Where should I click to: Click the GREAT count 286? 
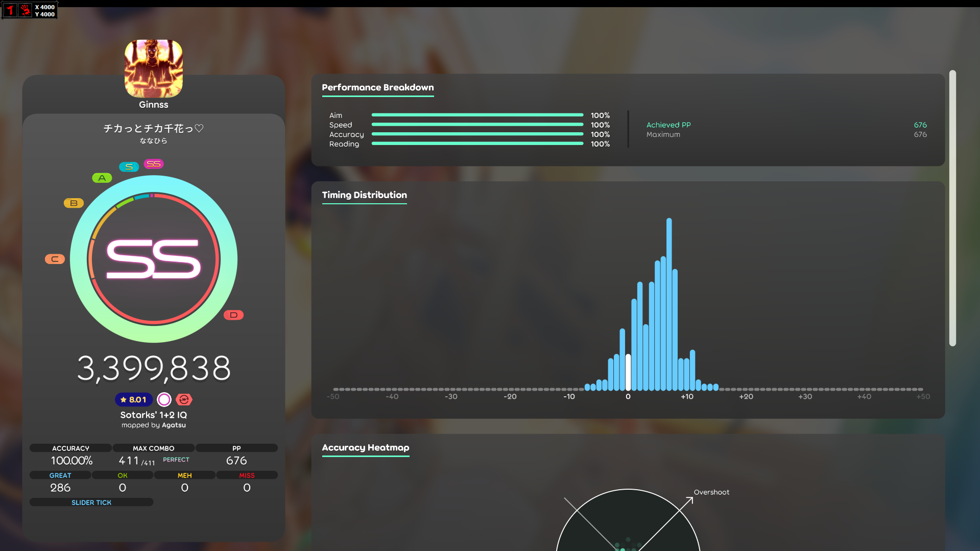[x=60, y=488]
